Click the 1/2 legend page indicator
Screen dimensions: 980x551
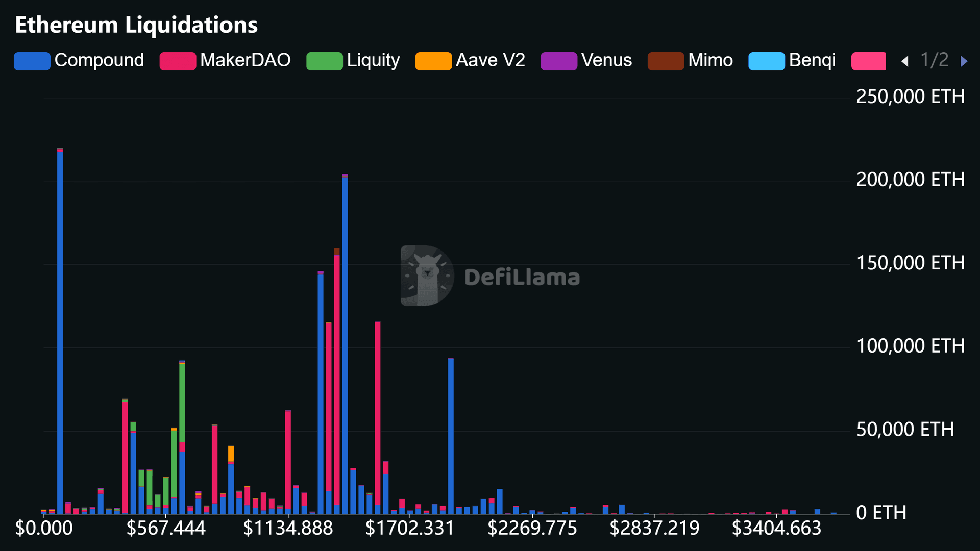coord(934,60)
